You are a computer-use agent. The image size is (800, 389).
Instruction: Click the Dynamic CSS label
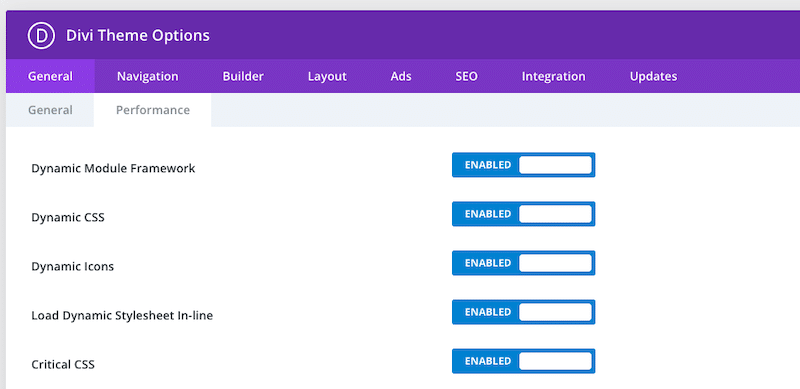[x=68, y=217]
